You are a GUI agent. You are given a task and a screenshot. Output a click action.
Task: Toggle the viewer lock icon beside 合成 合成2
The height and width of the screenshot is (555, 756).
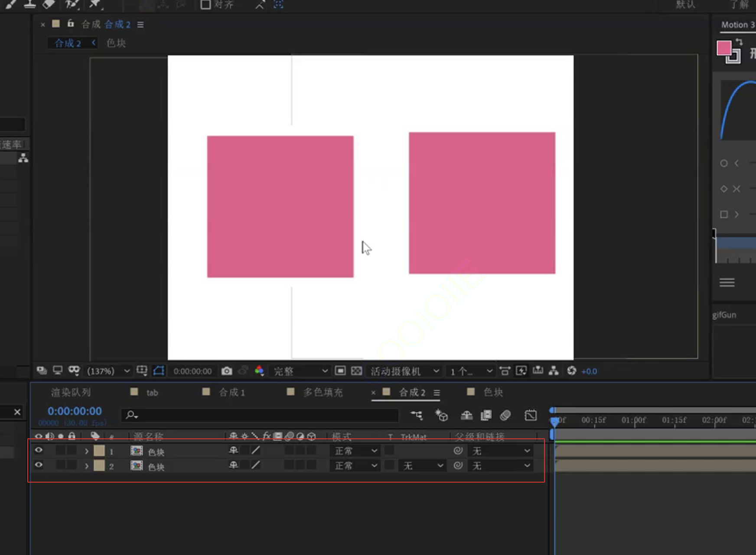click(70, 24)
